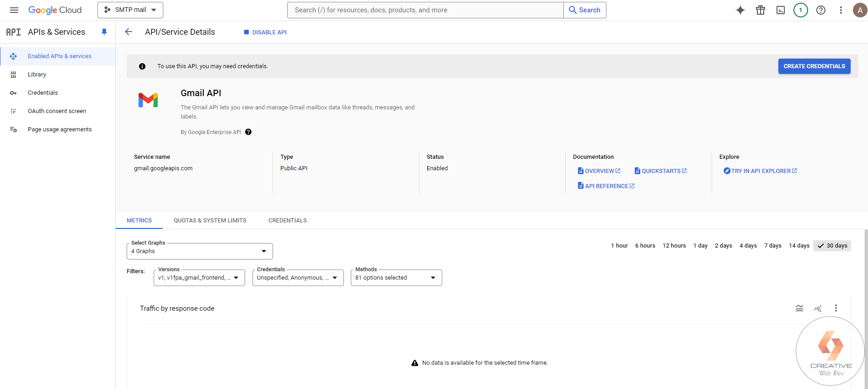Screen dimensions: 868x389
Task: Click the gmail.googleapis.com service name
Action: [163, 168]
